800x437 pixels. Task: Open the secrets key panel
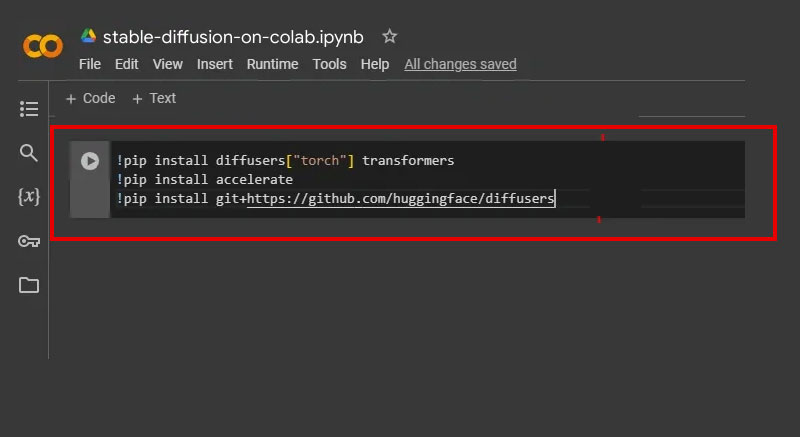click(x=29, y=241)
